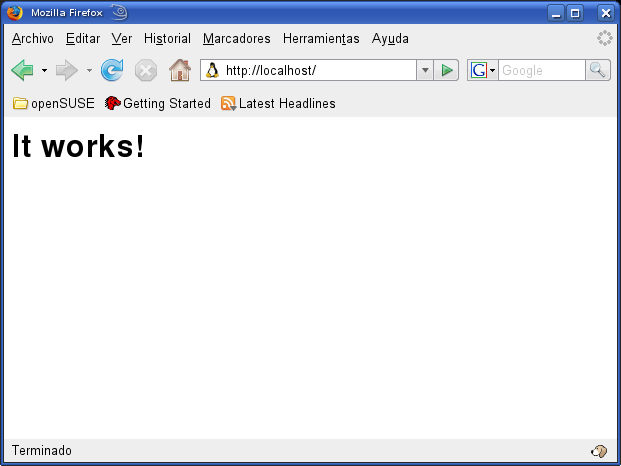The width and height of the screenshot is (621, 466).
Task: Go to the Home page icon
Action: tap(180, 70)
